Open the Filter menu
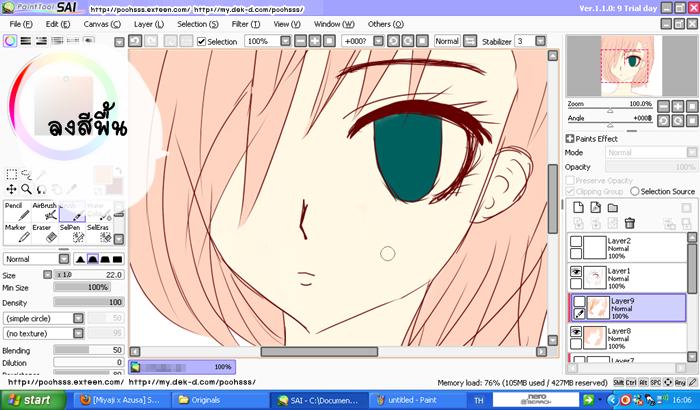 pos(246,24)
